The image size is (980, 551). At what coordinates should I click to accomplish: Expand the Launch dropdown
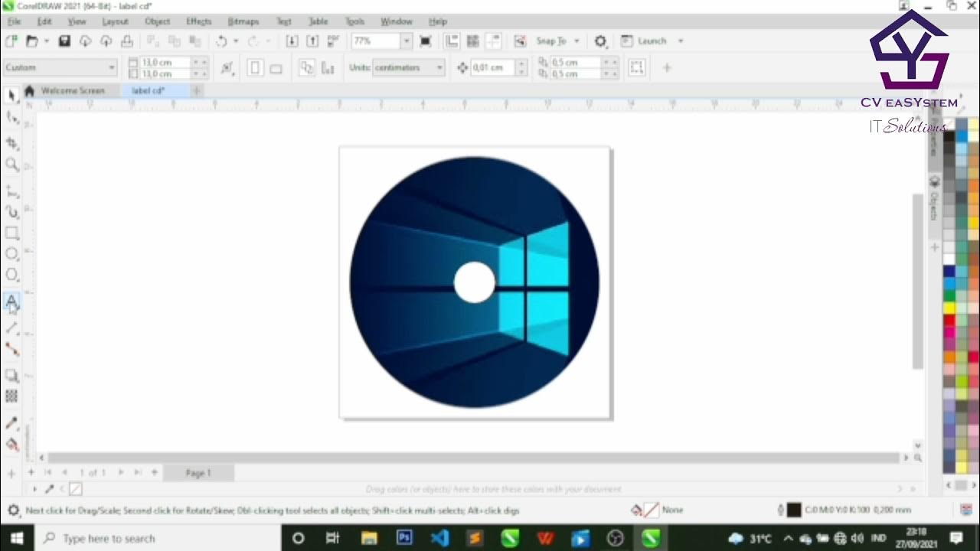click(x=680, y=41)
